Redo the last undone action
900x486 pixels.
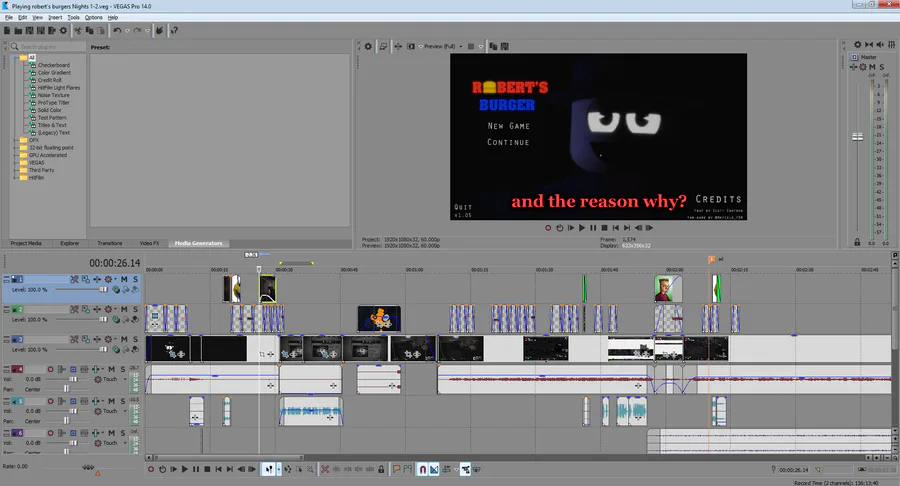(137, 30)
